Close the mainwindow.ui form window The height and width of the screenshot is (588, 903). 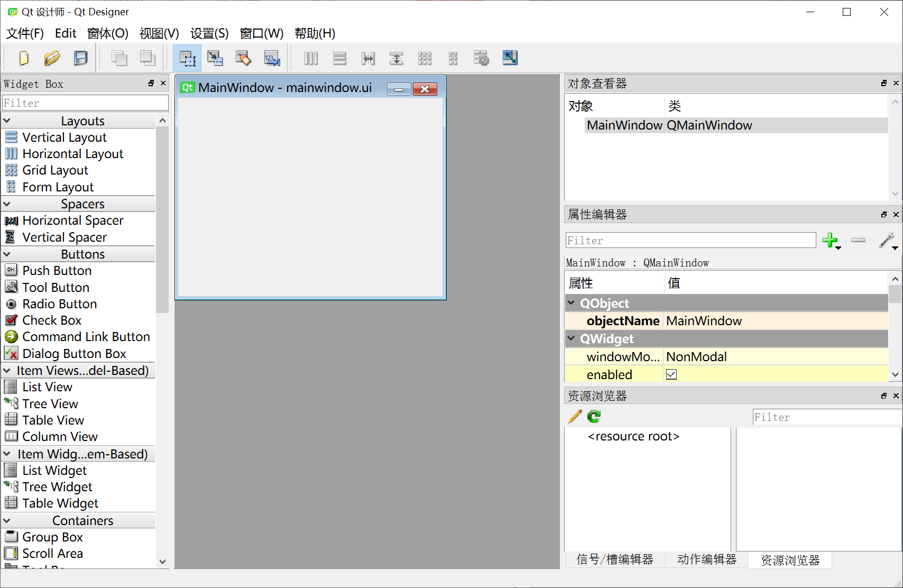click(425, 89)
